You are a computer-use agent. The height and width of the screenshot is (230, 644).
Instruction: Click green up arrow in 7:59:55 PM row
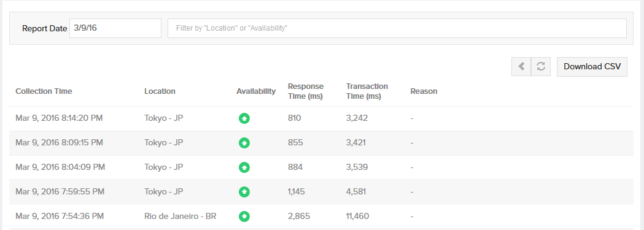(244, 192)
